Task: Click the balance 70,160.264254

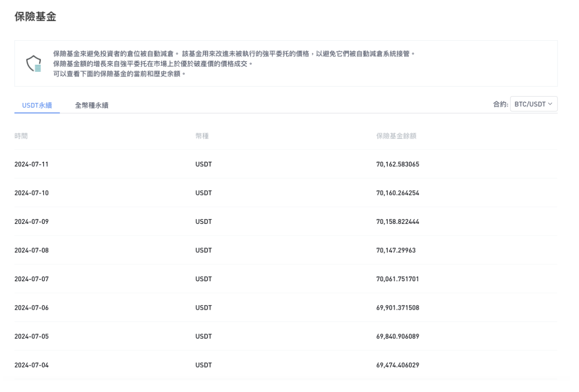Action: 398,193
